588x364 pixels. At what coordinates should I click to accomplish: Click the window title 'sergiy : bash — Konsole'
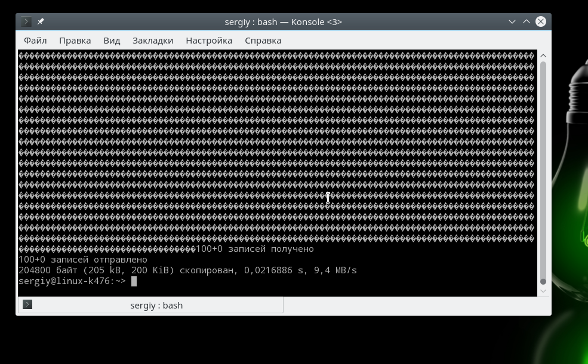[283, 21]
